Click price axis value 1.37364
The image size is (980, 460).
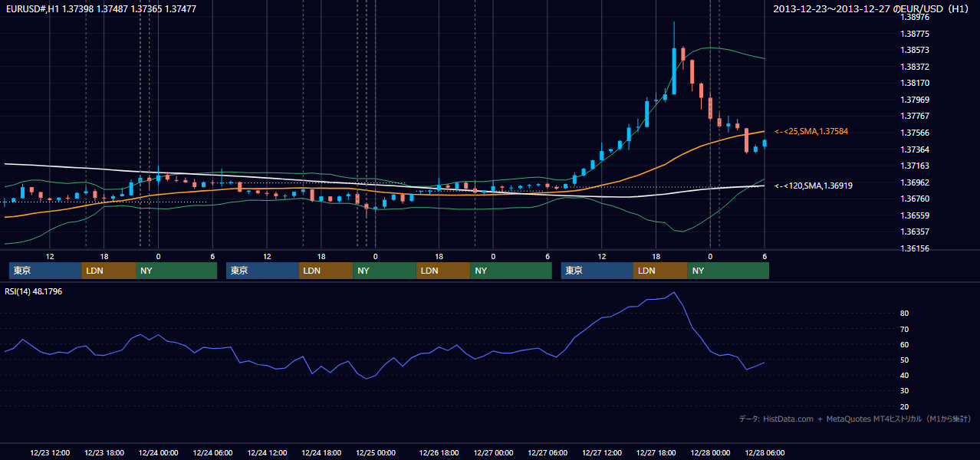coord(916,149)
